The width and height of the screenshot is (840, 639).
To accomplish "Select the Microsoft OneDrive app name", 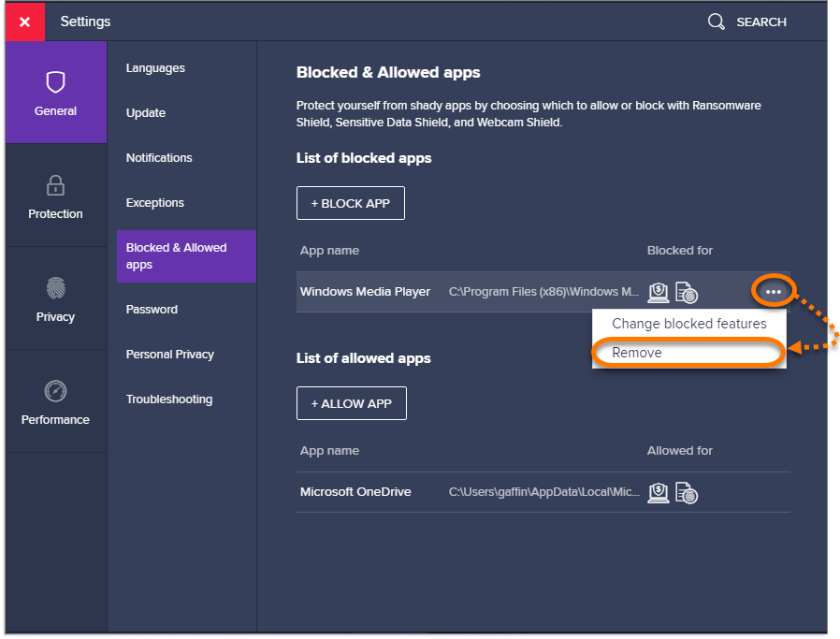I will coord(355,492).
